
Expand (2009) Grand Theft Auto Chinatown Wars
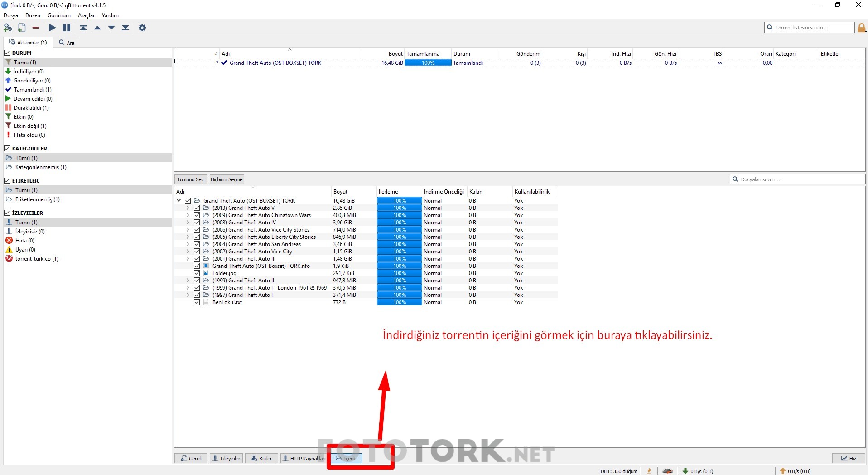click(x=188, y=215)
